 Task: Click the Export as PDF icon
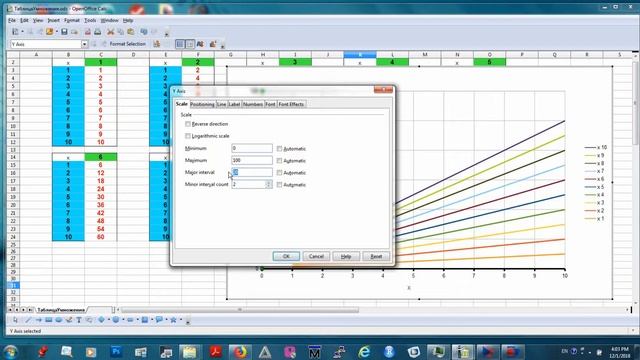pos(87,32)
